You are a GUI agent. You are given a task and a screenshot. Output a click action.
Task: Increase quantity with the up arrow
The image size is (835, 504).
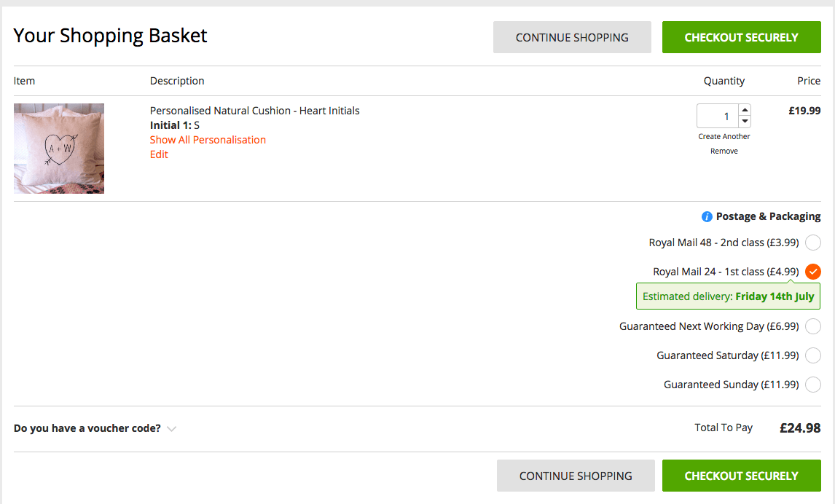click(745, 110)
